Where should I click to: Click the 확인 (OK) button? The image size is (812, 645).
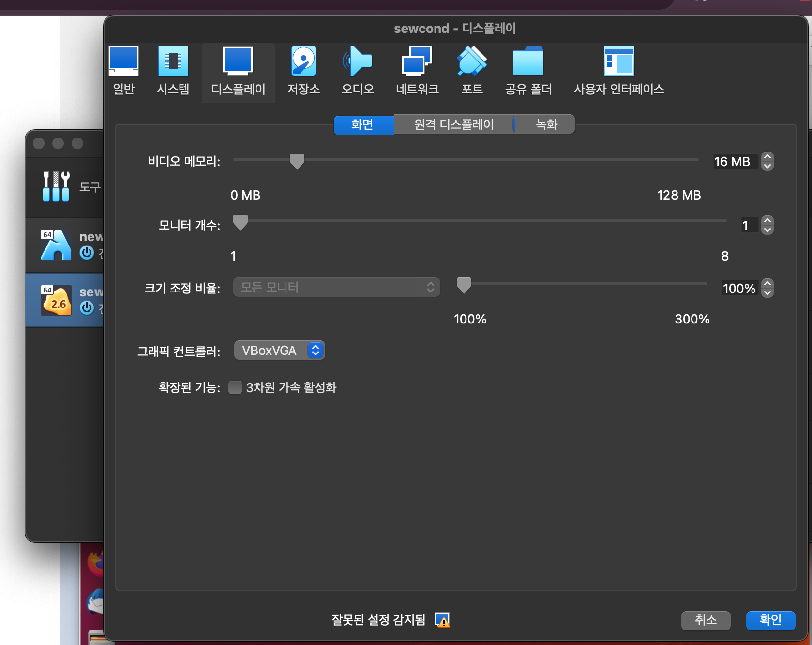tap(770, 620)
